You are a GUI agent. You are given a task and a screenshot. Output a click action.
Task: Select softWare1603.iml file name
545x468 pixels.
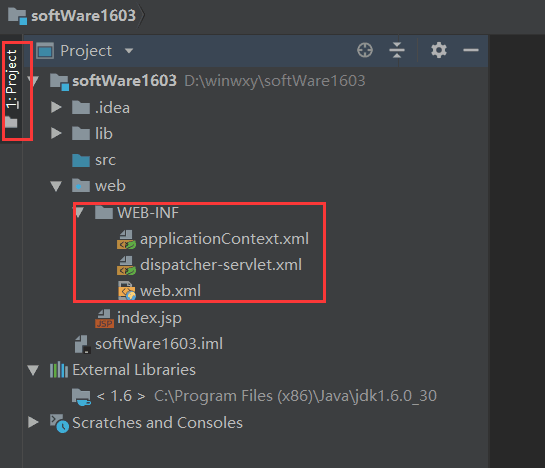(x=159, y=344)
